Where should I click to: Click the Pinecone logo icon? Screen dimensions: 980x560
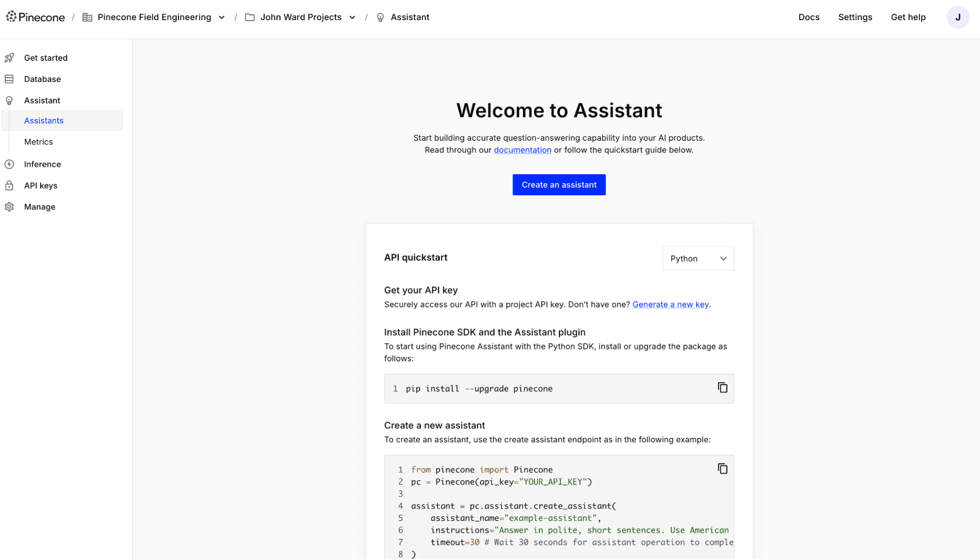point(11,17)
